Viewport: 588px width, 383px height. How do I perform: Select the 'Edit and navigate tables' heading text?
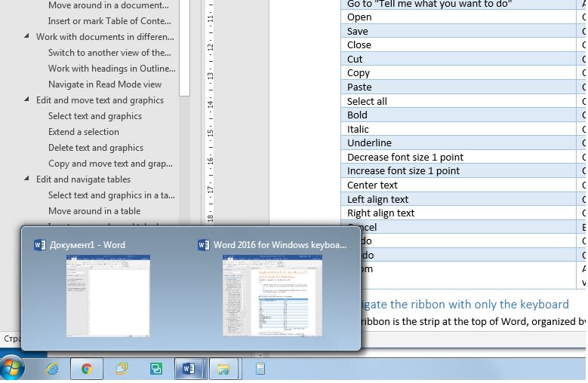tap(83, 179)
